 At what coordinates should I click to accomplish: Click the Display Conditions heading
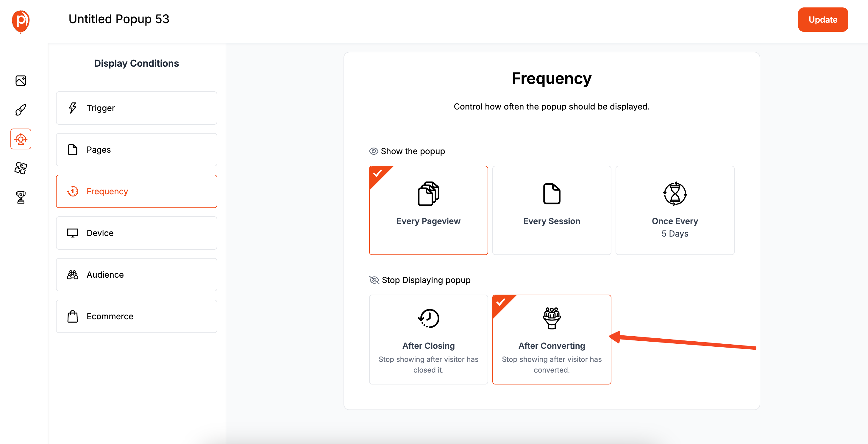pos(136,63)
